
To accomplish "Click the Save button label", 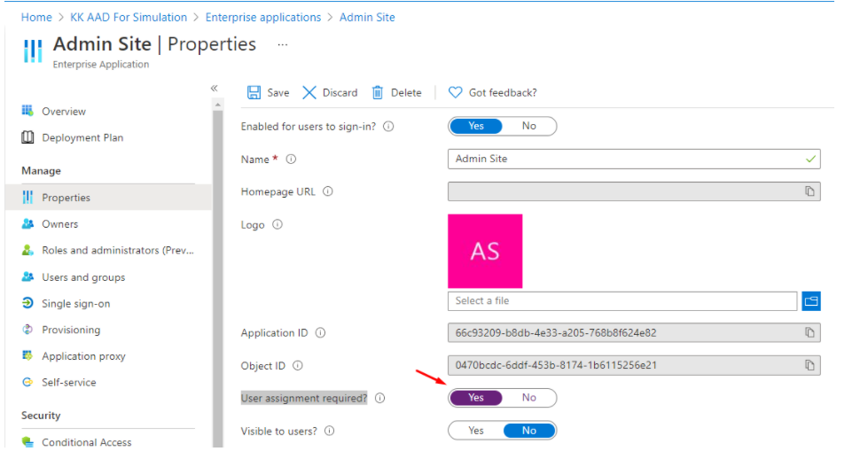I will 278,92.
